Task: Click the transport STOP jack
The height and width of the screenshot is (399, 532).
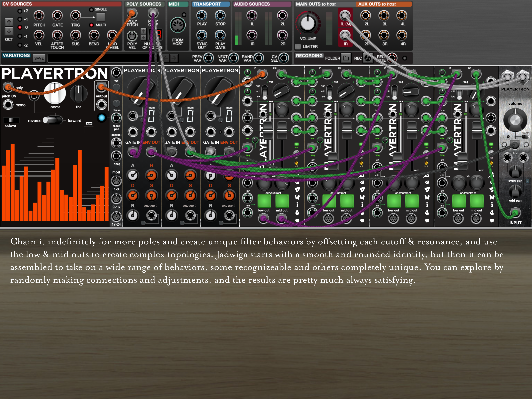Action: [220, 16]
